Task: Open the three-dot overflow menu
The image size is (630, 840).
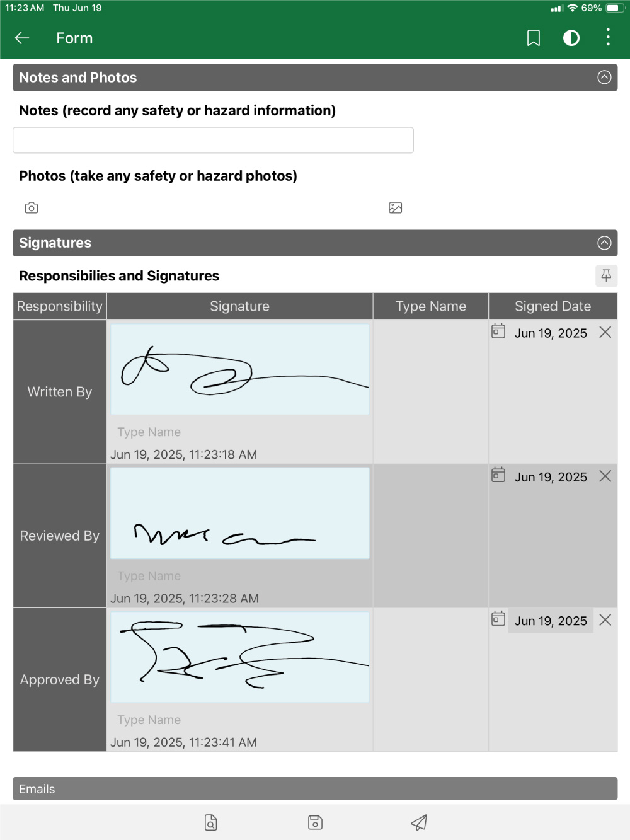Action: tap(607, 37)
